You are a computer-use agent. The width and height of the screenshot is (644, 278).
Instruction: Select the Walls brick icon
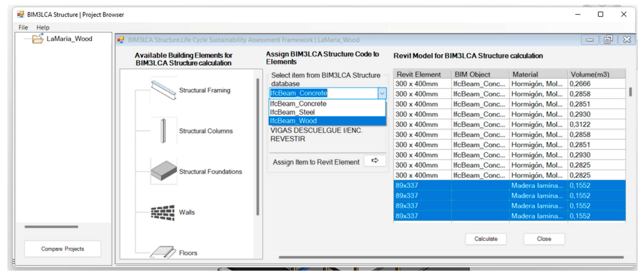163,212
